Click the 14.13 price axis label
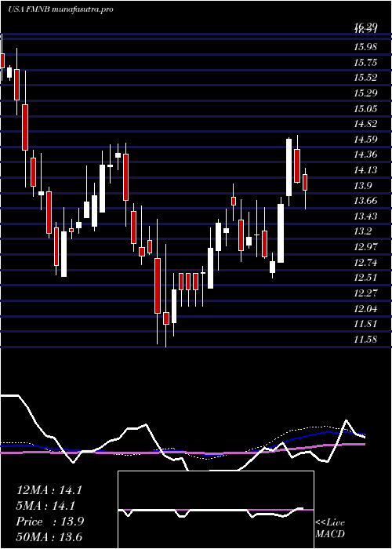The image size is (392, 549). pos(365,170)
